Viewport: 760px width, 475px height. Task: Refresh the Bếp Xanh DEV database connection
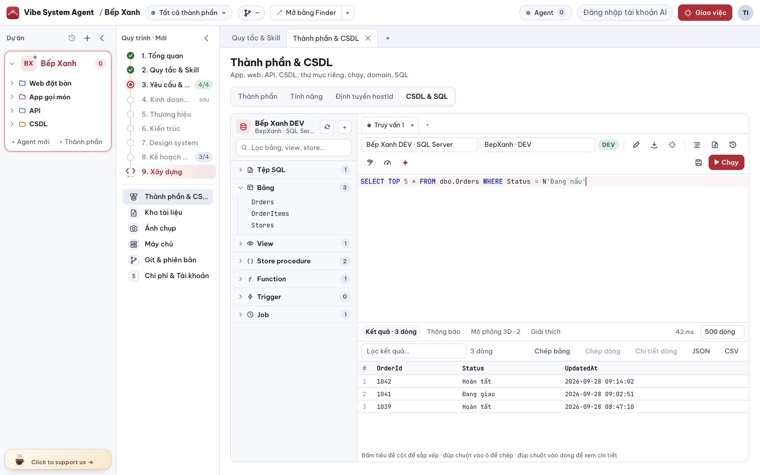click(327, 127)
